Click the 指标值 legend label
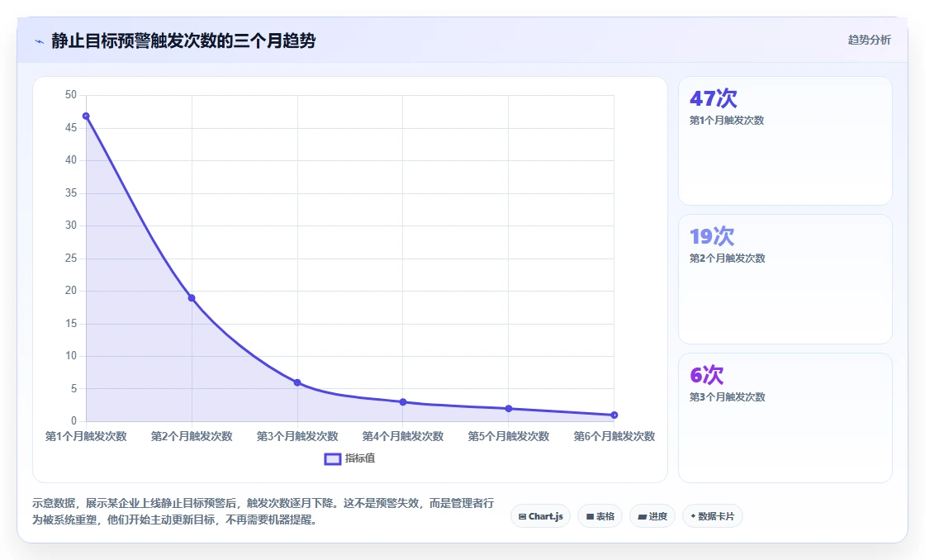 pos(360,458)
